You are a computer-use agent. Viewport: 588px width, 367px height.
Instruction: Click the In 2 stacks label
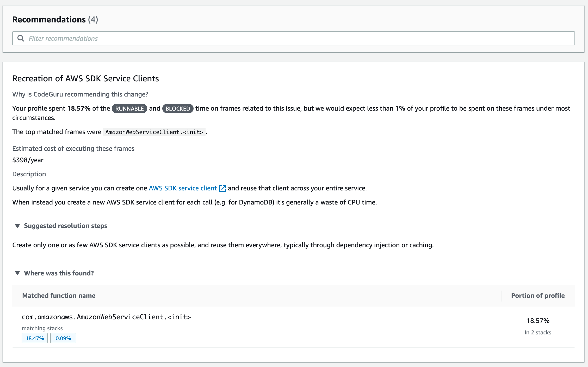coord(538,332)
